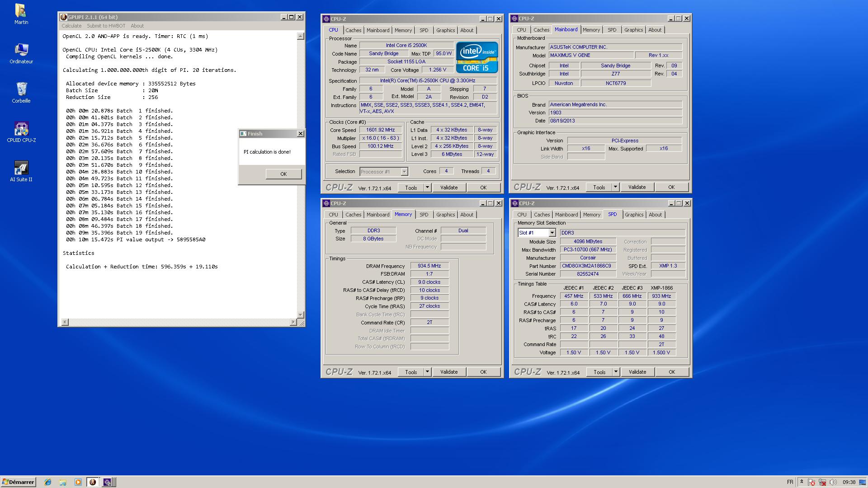Select the Caches tab in the CPU window
This screenshot has width=868, height=488.
pos(353,30)
